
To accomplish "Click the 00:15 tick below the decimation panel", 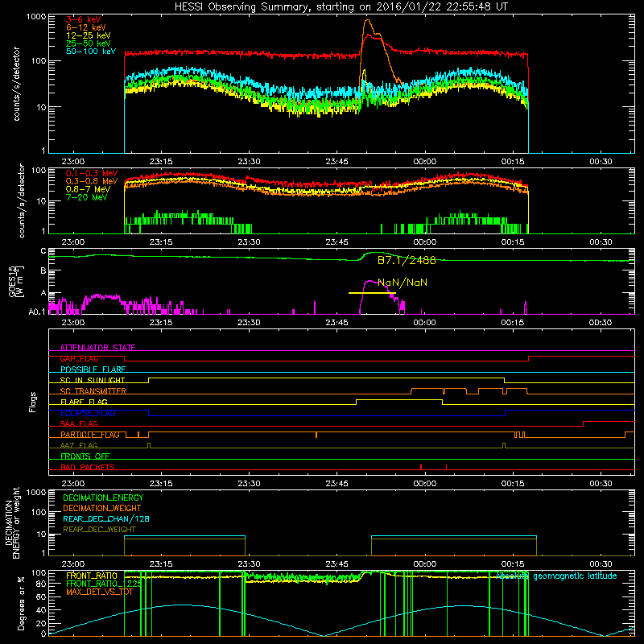I will click(x=513, y=564).
